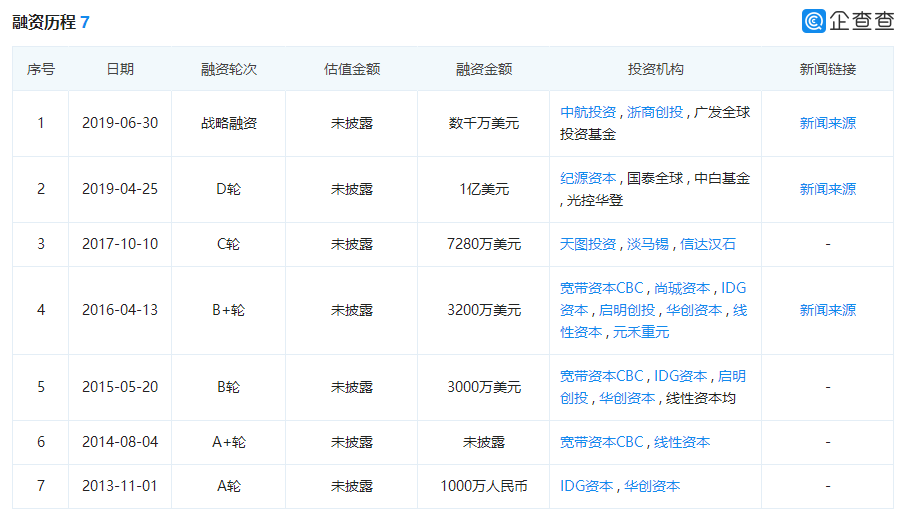Viewport: 906px width, 519px height.
Task: Click the 投资机构 column header
Action: pos(656,69)
